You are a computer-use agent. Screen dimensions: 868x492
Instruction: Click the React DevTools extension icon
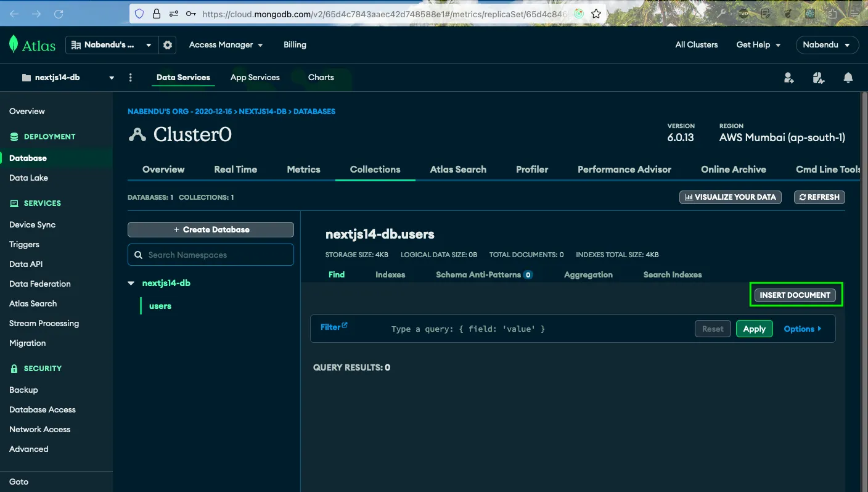810,13
